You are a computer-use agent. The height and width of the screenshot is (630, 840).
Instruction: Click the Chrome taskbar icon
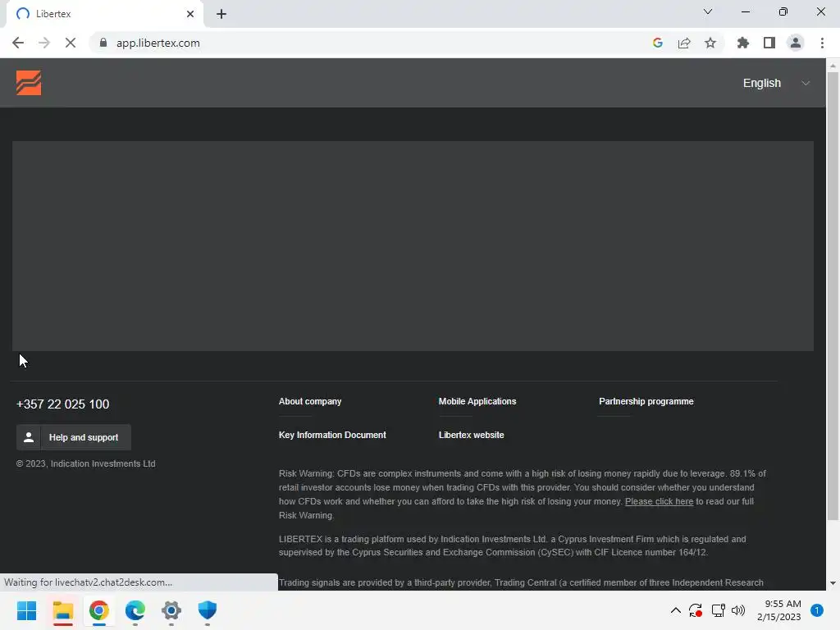98,610
